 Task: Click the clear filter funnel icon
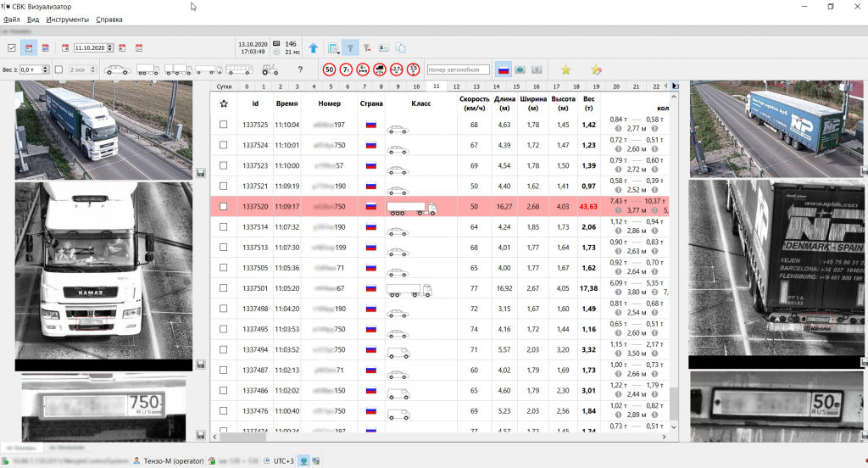(367, 48)
